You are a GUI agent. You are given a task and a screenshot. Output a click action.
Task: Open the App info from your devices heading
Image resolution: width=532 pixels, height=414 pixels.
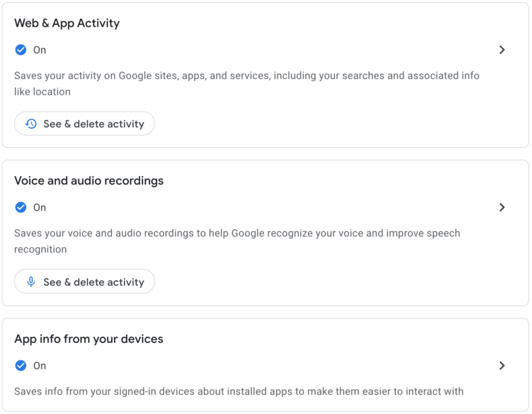click(89, 339)
